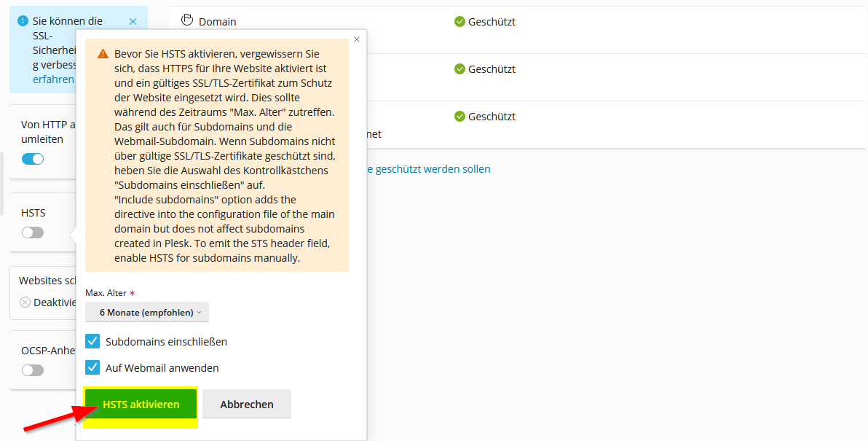
Task: Click the grey Deaktiviert status icon
Action: click(x=25, y=303)
